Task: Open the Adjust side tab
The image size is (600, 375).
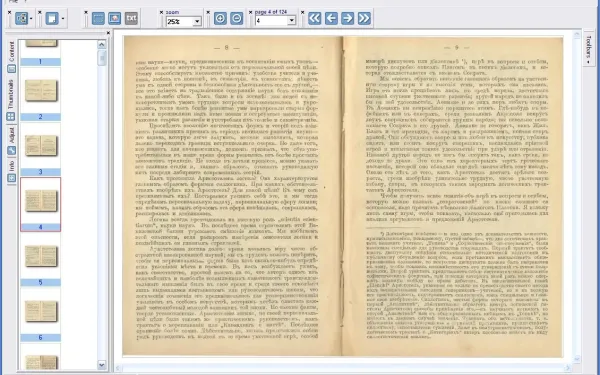Action: click(x=11, y=140)
